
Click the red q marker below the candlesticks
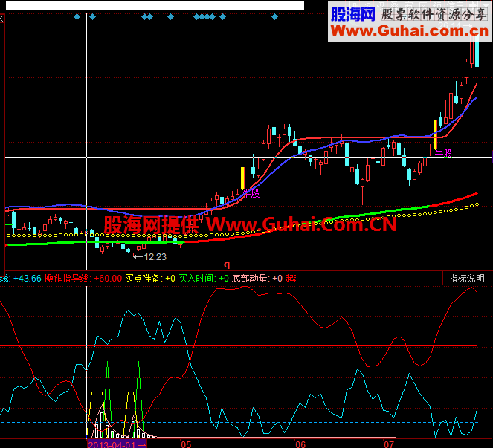point(227,264)
